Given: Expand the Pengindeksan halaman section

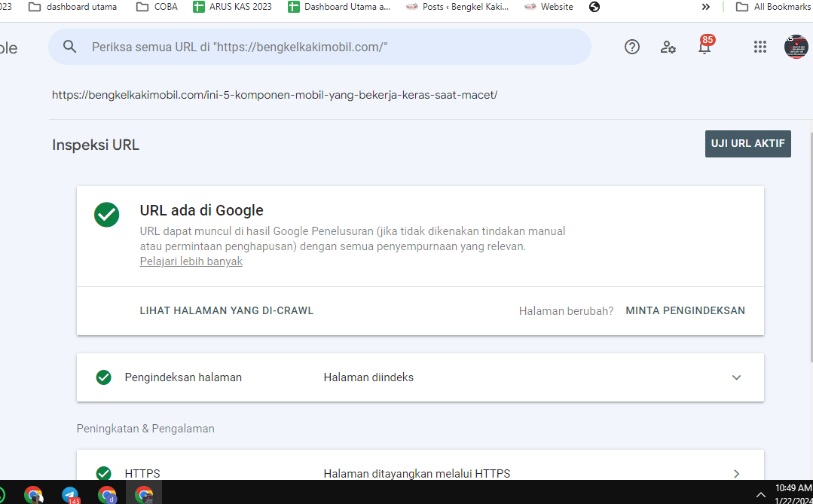Looking at the screenshot, I should 736,377.
